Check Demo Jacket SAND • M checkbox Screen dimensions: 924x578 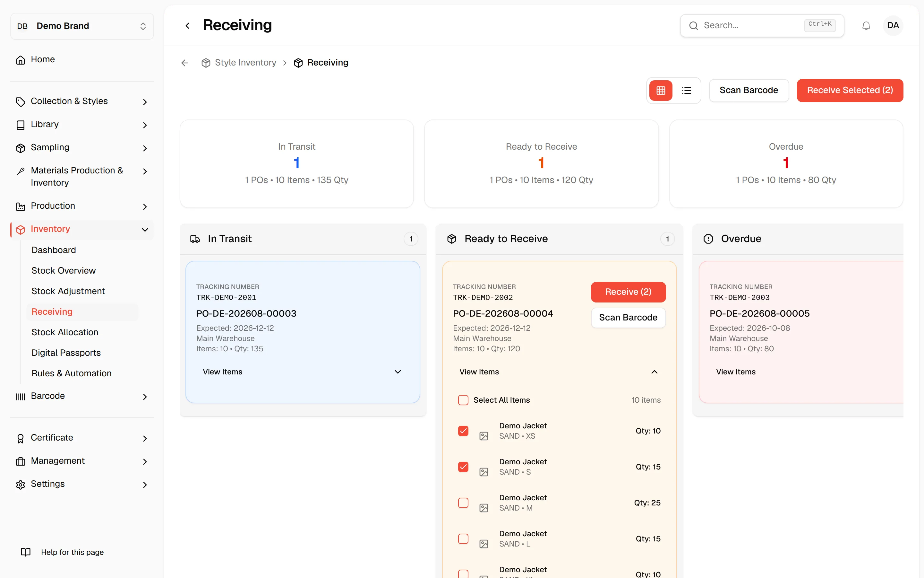click(x=463, y=503)
